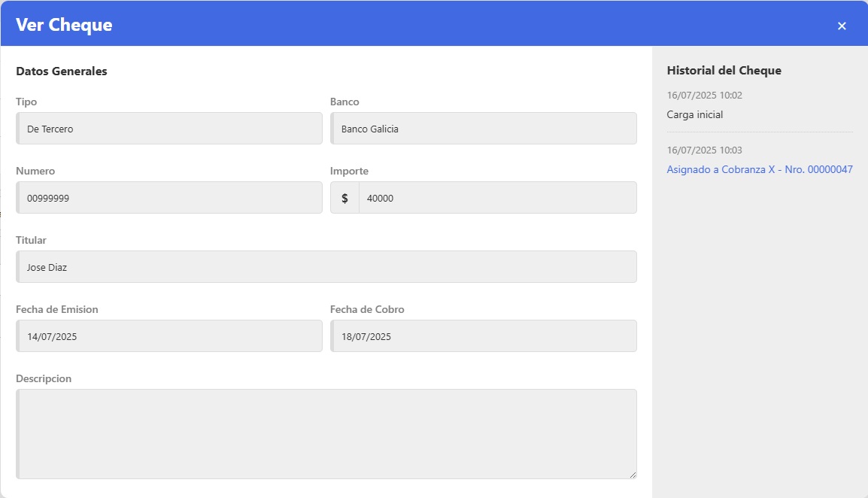Click the Importe field with 40000
Screen dimensions: 868x498
tap(496, 198)
